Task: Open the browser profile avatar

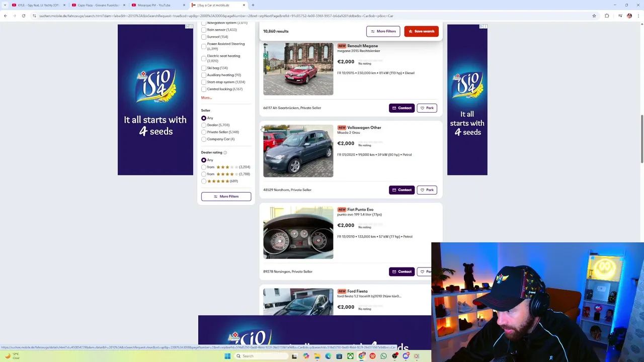Action: click(x=629, y=16)
